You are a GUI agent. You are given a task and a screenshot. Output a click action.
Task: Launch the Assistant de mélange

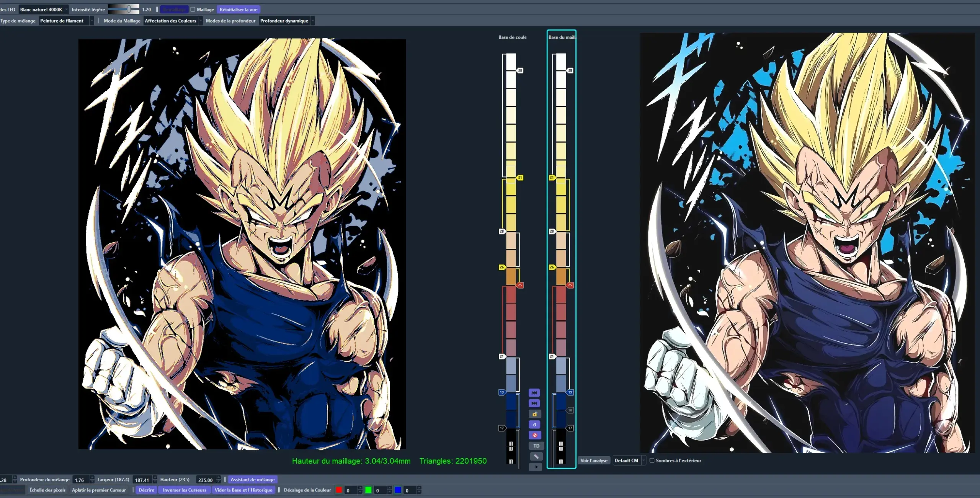253,480
